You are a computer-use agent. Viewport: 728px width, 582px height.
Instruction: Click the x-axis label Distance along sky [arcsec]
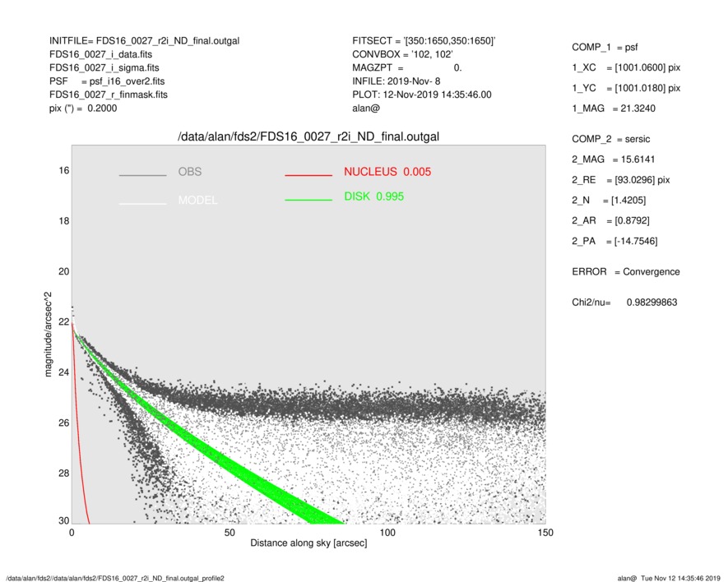[x=308, y=543]
